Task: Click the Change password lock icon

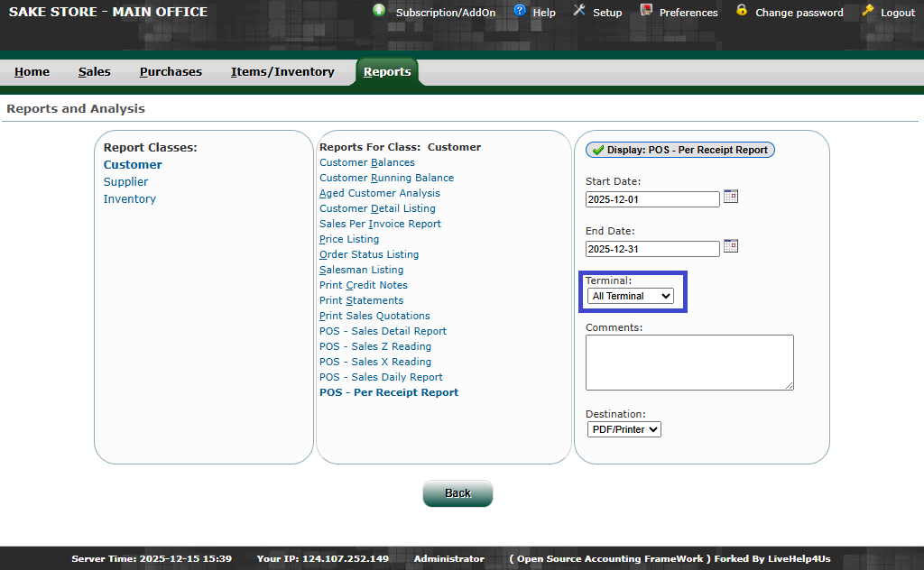Action: pos(742,11)
